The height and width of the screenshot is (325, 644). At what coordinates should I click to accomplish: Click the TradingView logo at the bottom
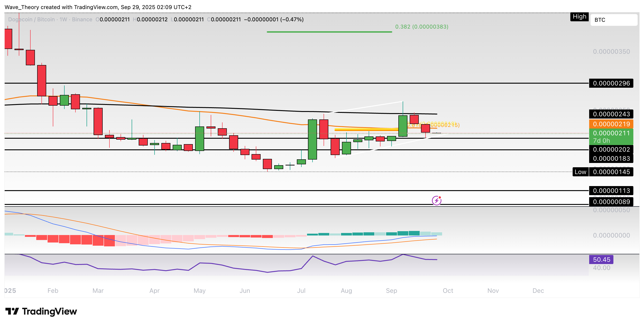click(x=41, y=311)
